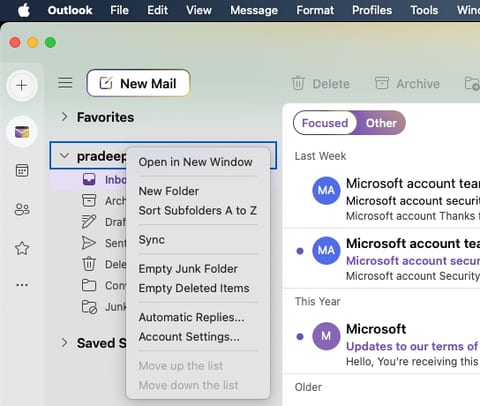Click the Archive box icon in toolbar
Viewport: 480px width, 406px height.
coord(382,83)
